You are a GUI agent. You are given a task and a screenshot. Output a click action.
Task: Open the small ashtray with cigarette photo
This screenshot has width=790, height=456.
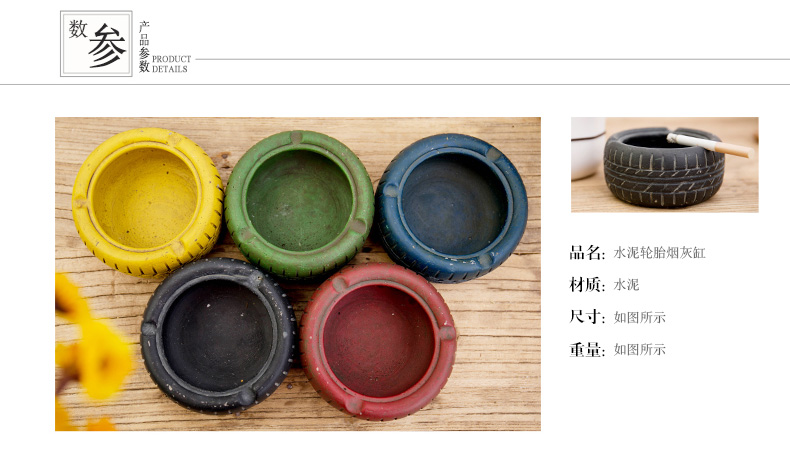665,165
